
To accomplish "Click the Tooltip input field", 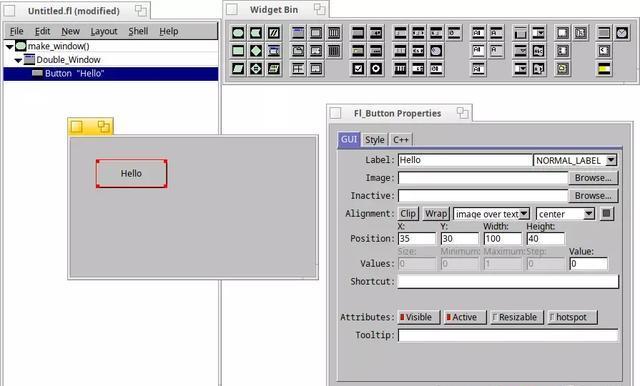I will (x=508, y=335).
